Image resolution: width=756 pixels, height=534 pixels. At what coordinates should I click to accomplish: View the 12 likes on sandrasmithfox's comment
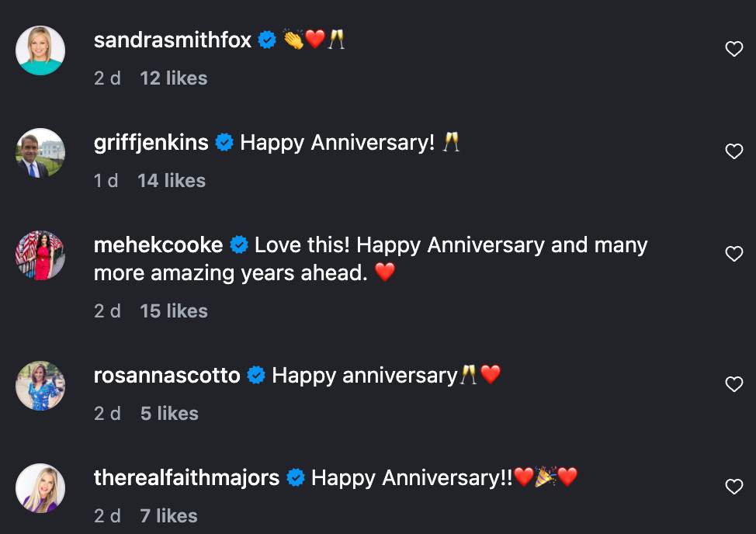click(x=173, y=78)
